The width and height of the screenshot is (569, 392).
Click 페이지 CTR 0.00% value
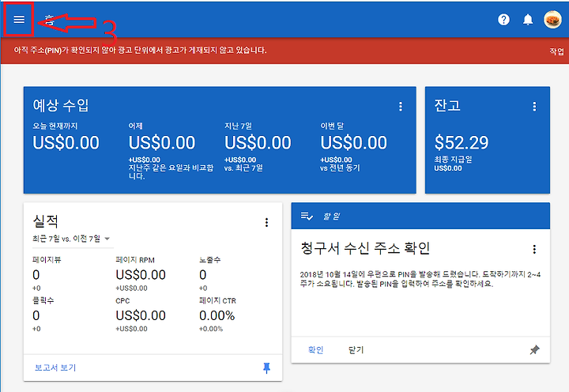pos(217,315)
